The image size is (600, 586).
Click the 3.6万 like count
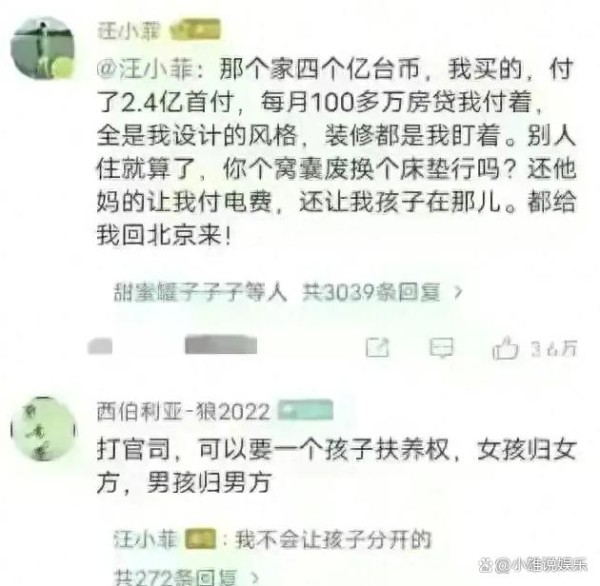coord(553,349)
